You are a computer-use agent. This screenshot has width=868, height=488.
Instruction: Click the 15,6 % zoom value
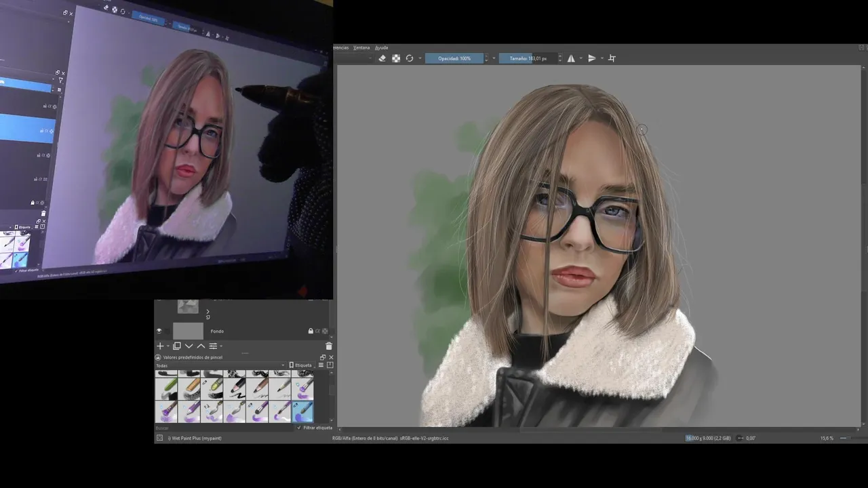[x=827, y=438]
